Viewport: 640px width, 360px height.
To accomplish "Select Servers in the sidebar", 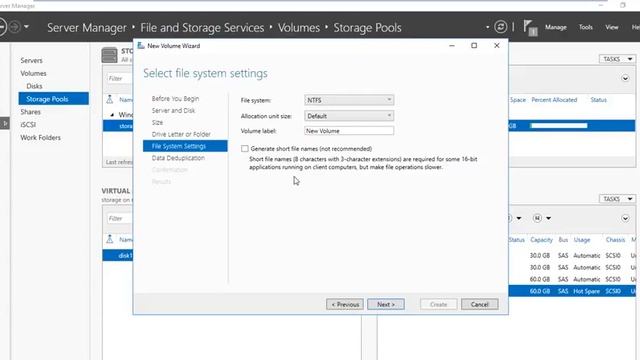I will (31, 60).
